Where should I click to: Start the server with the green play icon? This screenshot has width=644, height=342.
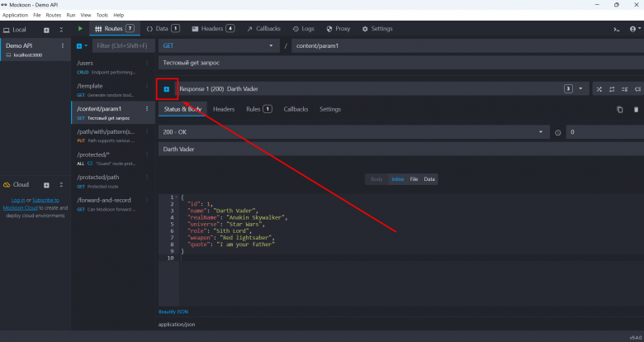pyautogui.click(x=80, y=29)
